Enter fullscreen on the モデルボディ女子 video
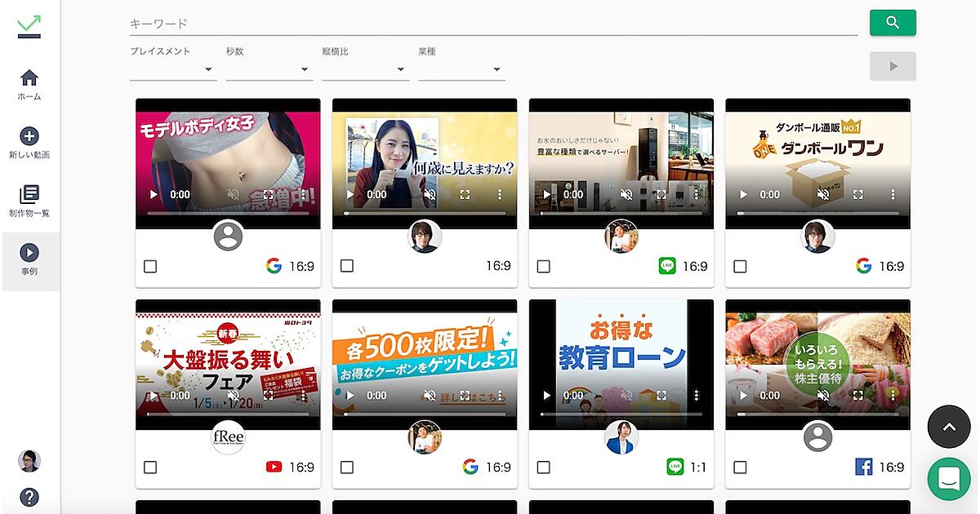The height and width of the screenshot is (514, 980). (x=269, y=195)
